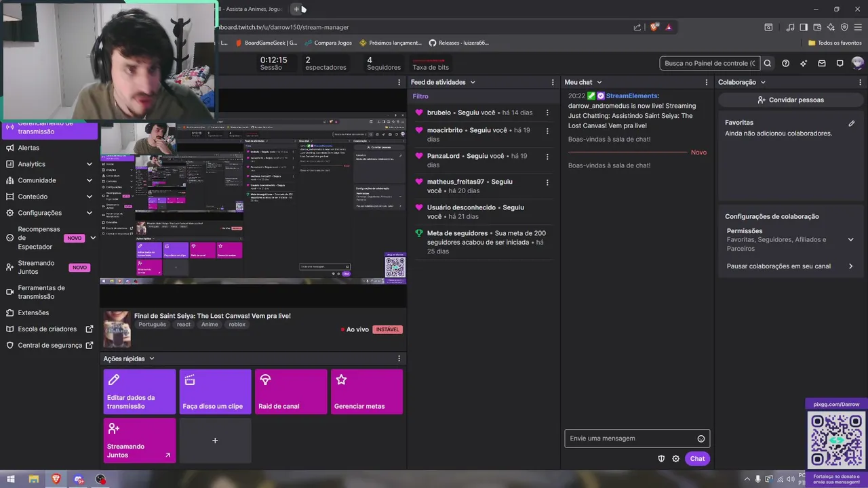The image size is (868, 488).
Task: Click the Raid de canal tile
Action: coord(291,392)
